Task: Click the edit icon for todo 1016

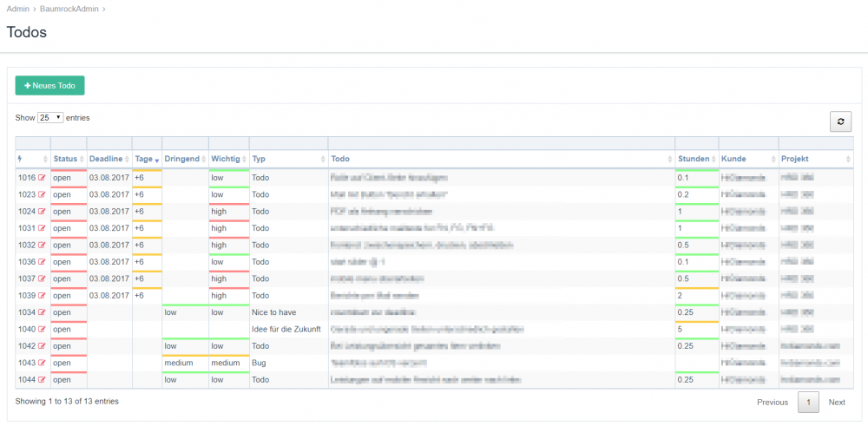Action: [x=42, y=178]
